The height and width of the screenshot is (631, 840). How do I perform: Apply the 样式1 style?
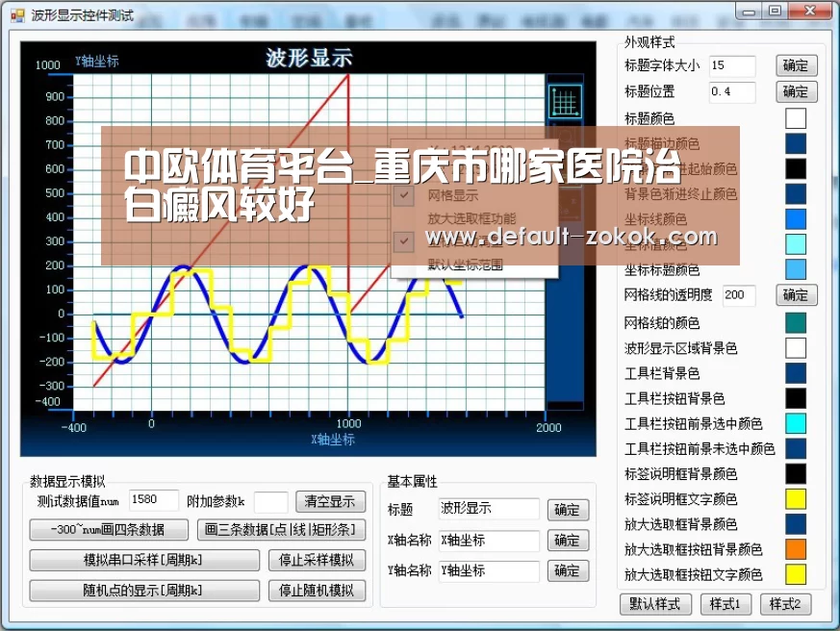click(x=725, y=604)
